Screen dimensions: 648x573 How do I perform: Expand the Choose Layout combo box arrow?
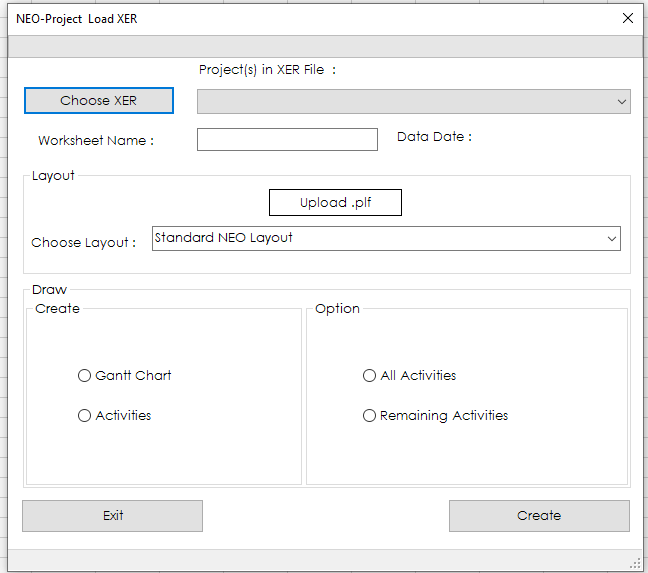click(612, 238)
